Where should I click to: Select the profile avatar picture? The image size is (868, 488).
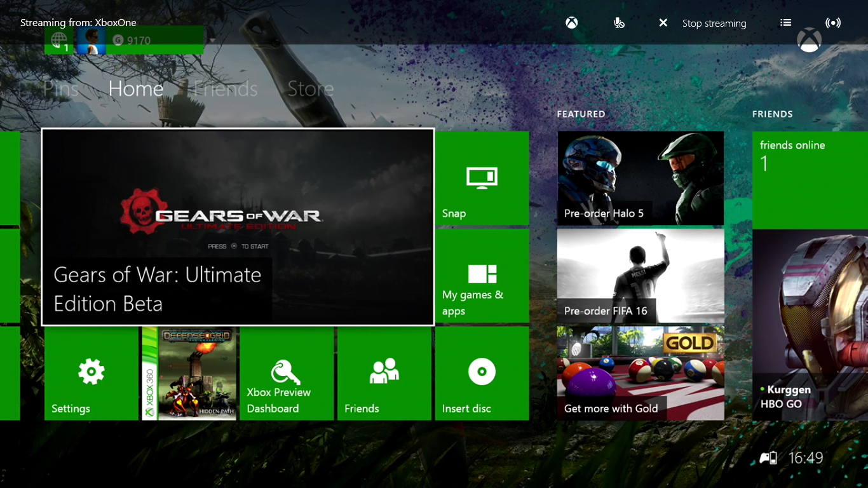(x=91, y=41)
